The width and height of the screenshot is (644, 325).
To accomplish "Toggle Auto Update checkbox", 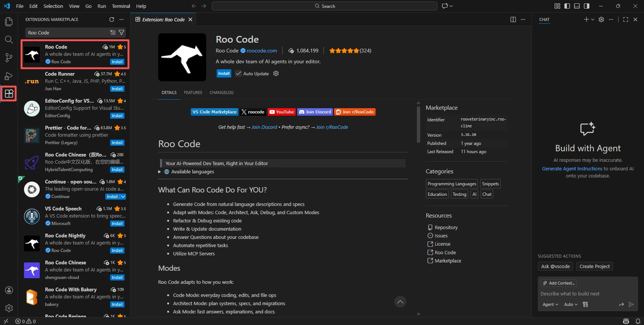I will 238,73.
